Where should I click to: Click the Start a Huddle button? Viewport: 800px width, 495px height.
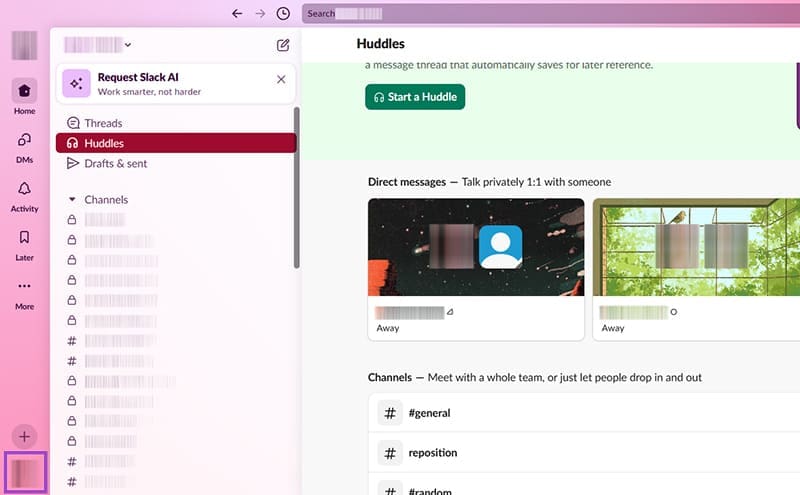pyautogui.click(x=415, y=97)
